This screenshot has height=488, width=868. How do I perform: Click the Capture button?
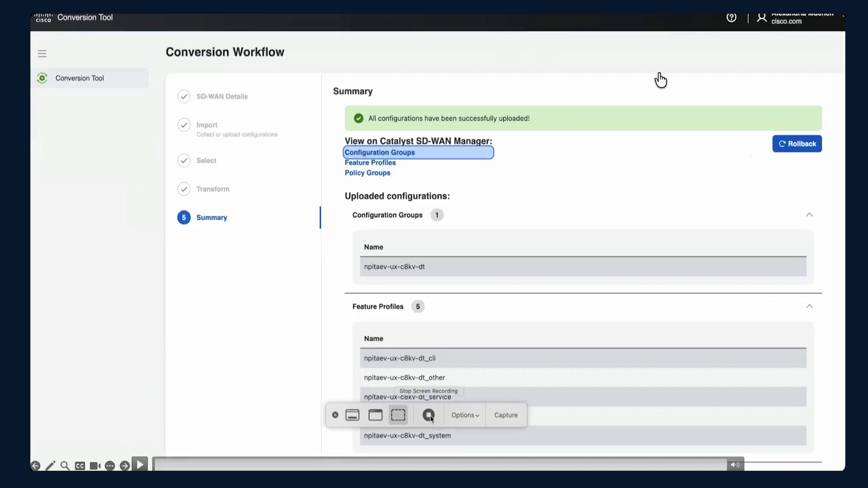pyautogui.click(x=506, y=415)
